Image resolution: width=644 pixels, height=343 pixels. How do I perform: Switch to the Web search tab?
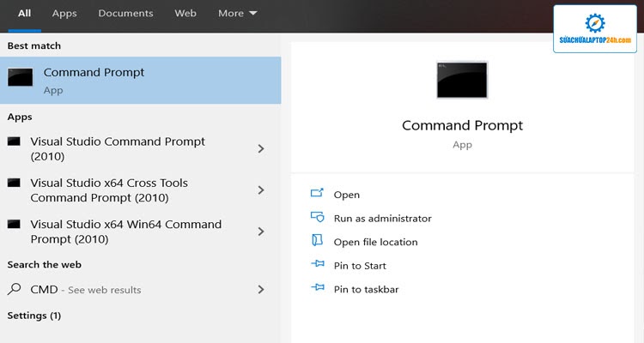click(185, 14)
